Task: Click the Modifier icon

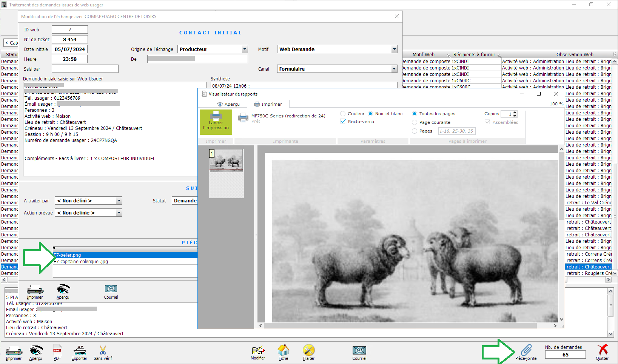Action: coord(258,352)
